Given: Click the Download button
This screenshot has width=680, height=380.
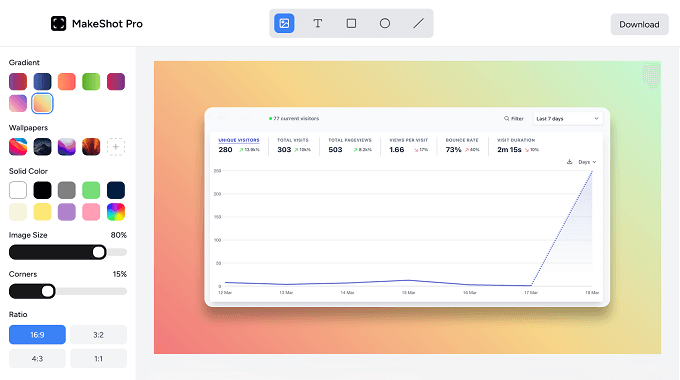Looking at the screenshot, I should 639,24.
